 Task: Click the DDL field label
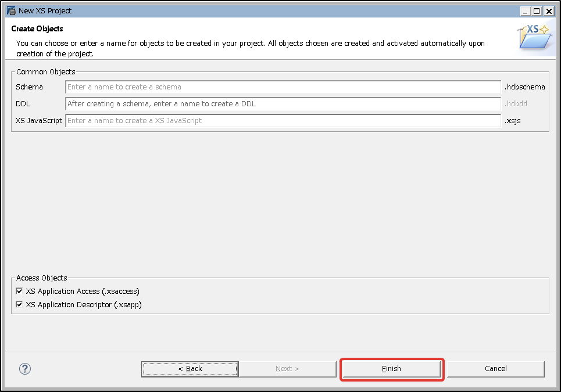point(23,103)
